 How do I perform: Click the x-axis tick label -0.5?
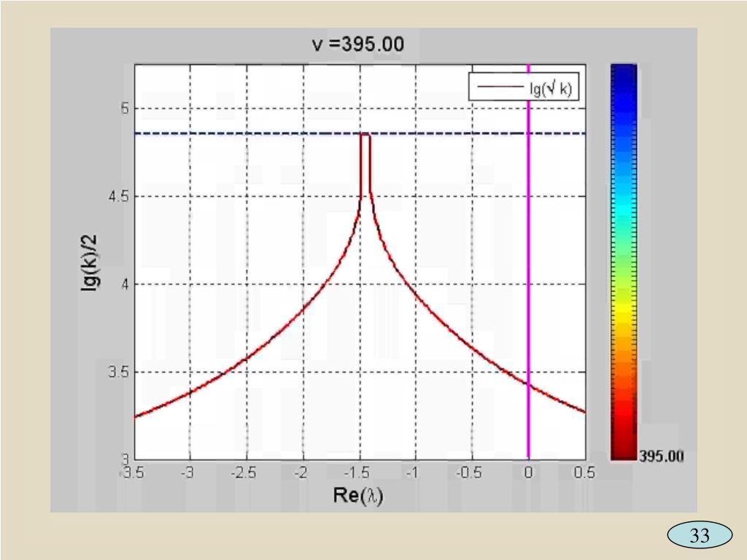pyautogui.click(x=469, y=472)
